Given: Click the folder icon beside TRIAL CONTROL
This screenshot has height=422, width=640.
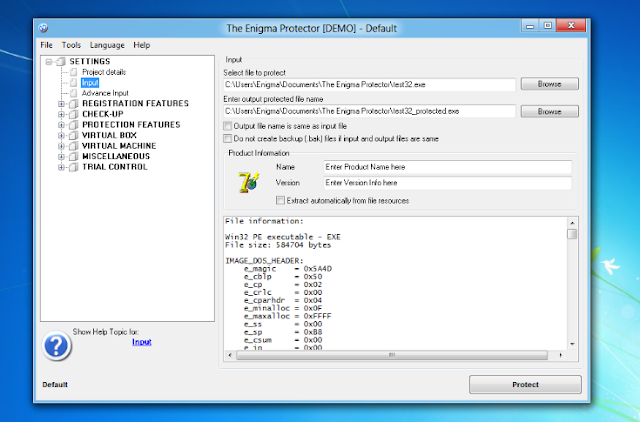Looking at the screenshot, I should point(73,167).
